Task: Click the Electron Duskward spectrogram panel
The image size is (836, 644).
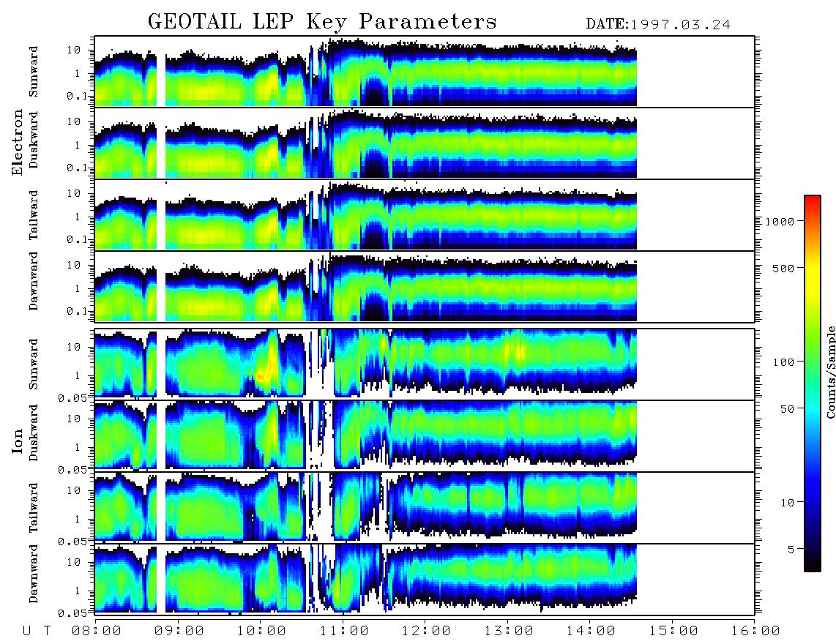Action: [425, 143]
